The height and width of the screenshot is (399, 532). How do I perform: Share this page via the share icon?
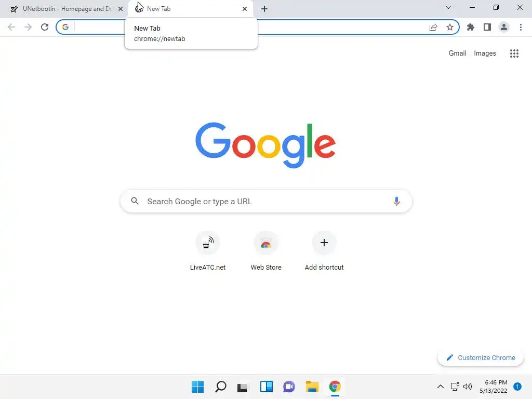[433, 27]
